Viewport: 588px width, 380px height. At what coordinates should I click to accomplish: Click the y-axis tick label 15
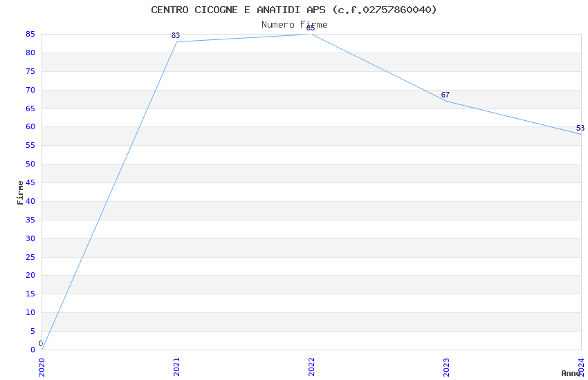coord(30,294)
